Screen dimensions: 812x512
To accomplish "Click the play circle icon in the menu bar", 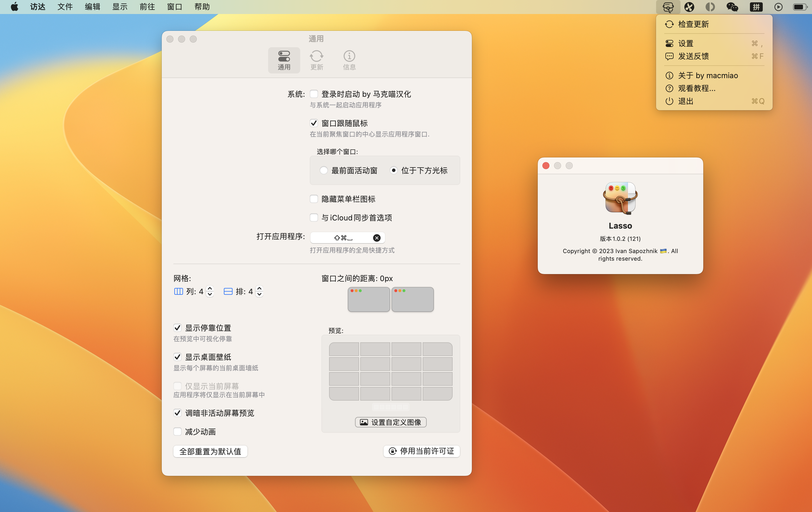I will pos(778,7).
